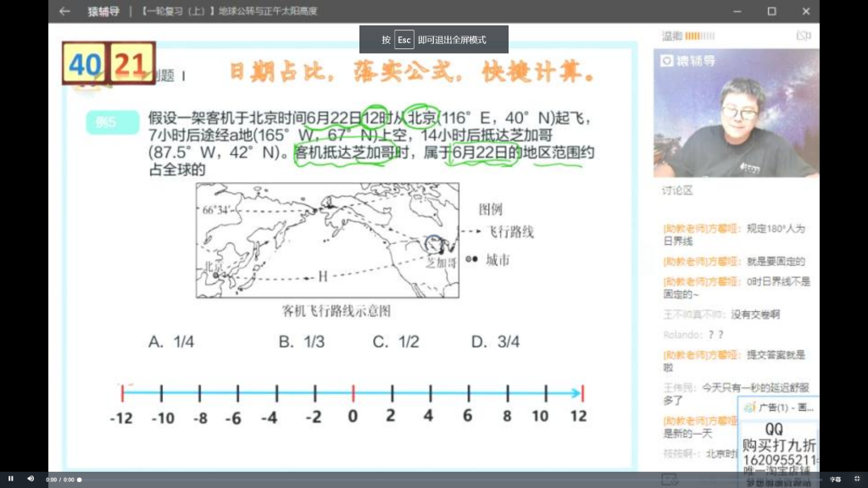Open the 字幕 subtitles option
This screenshot has height=488, width=868.
[x=835, y=479]
